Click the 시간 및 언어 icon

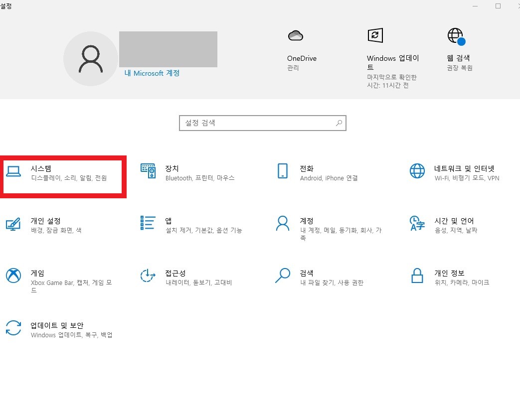coord(417,223)
